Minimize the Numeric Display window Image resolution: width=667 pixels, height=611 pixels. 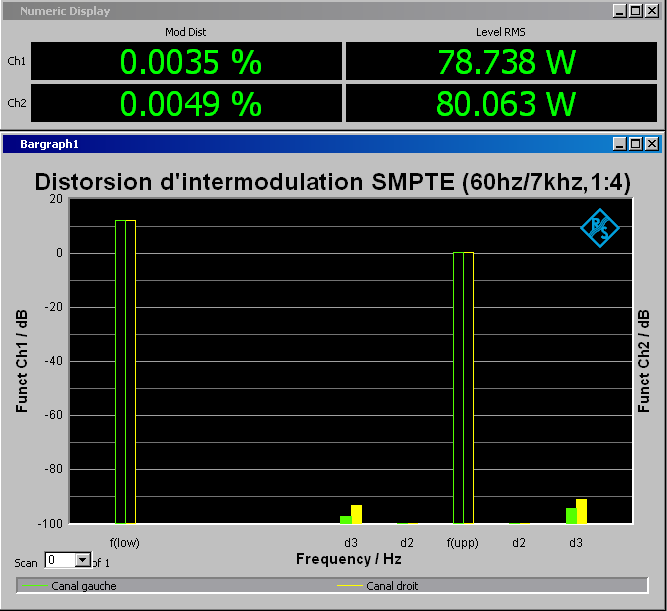coord(619,11)
